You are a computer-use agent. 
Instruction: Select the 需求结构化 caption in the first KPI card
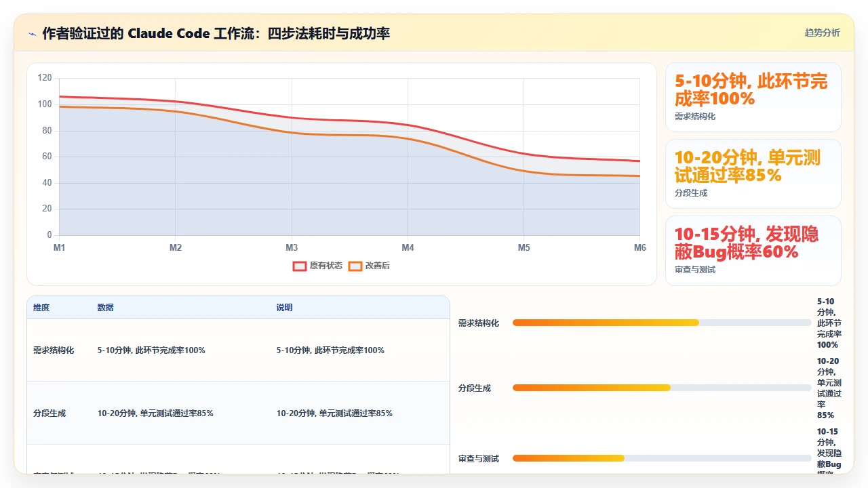click(x=695, y=117)
